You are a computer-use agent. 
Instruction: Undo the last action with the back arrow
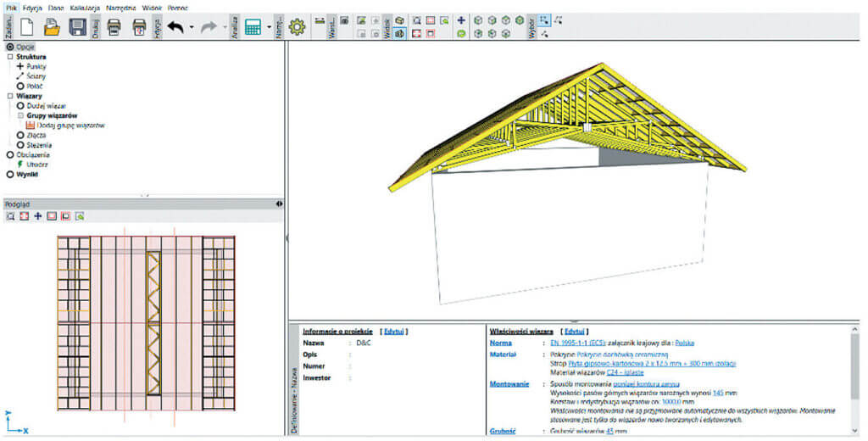[x=175, y=26]
